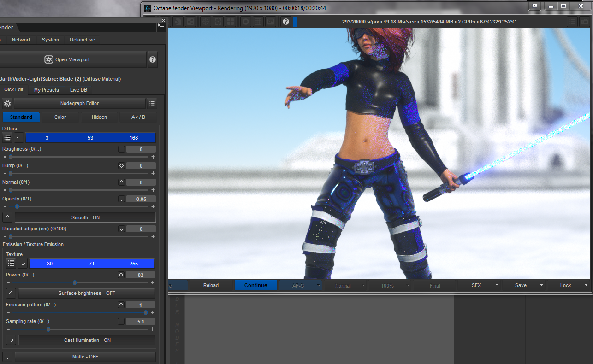Click the diamond icon beside Surface brightness
Screen dimensions: 593x364
click(x=11, y=294)
